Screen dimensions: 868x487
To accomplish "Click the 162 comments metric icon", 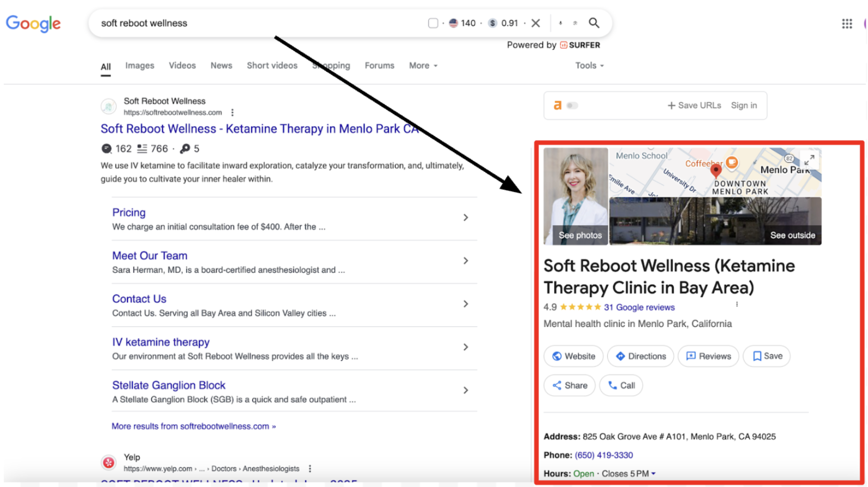I will tap(106, 148).
